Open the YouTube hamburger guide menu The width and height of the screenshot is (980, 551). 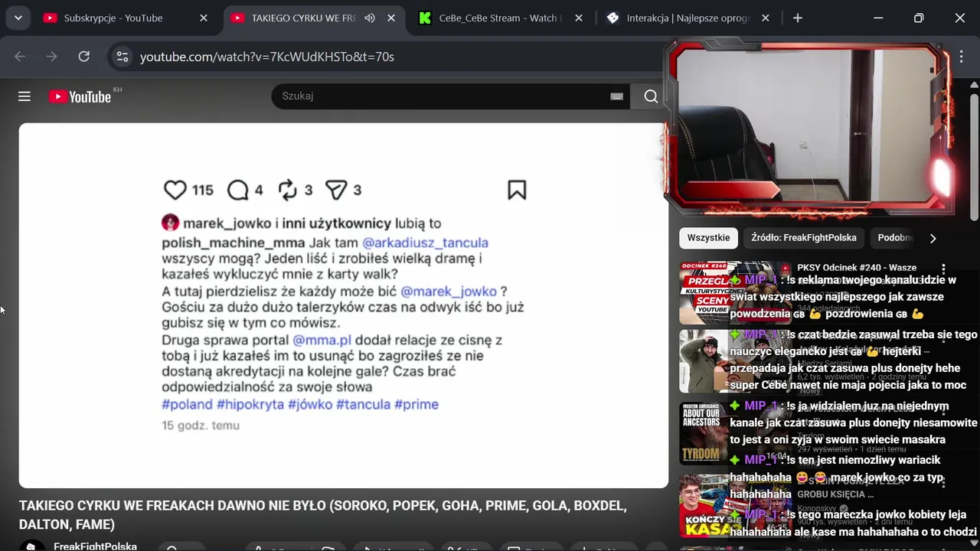click(24, 96)
